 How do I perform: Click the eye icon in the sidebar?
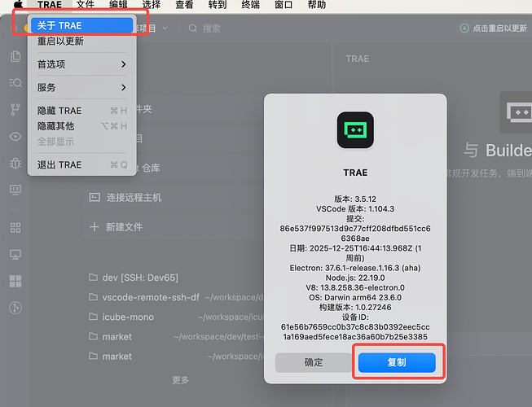pyautogui.click(x=15, y=136)
